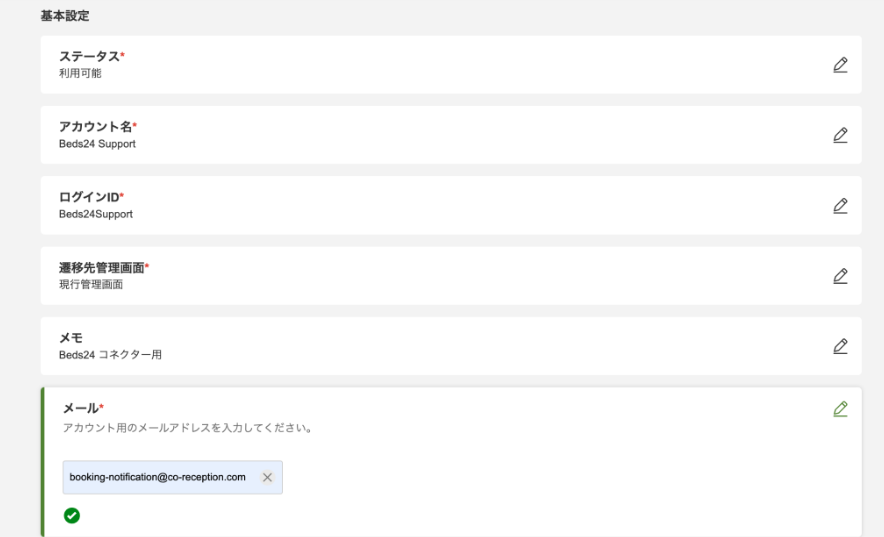Click the 基本設定 section heading
The height and width of the screenshot is (537, 884).
coord(64,16)
